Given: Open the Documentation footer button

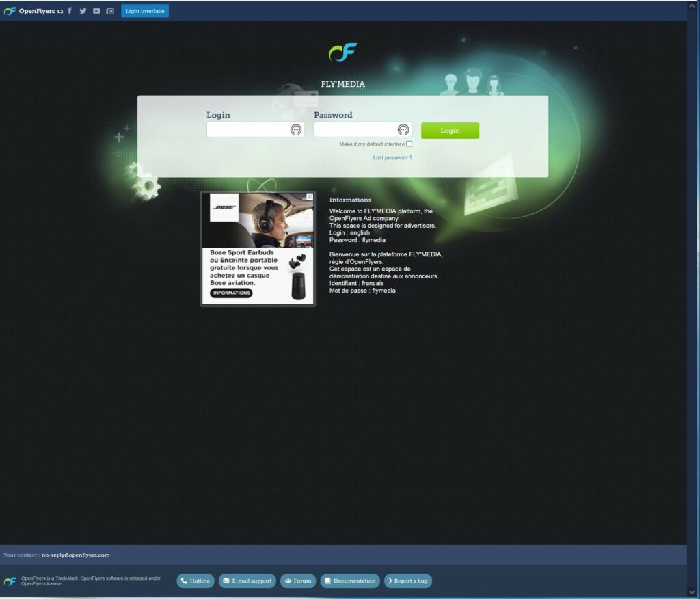Looking at the screenshot, I should pyautogui.click(x=350, y=581).
